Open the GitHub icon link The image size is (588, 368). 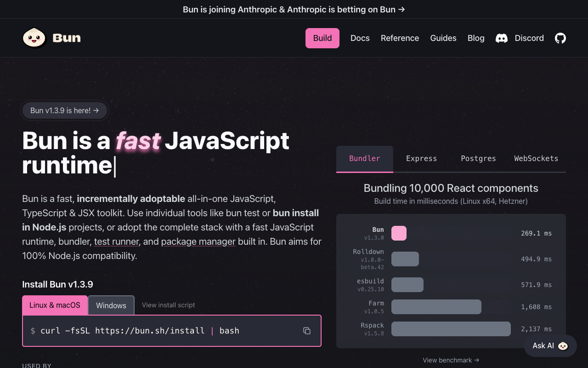point(560,38)
